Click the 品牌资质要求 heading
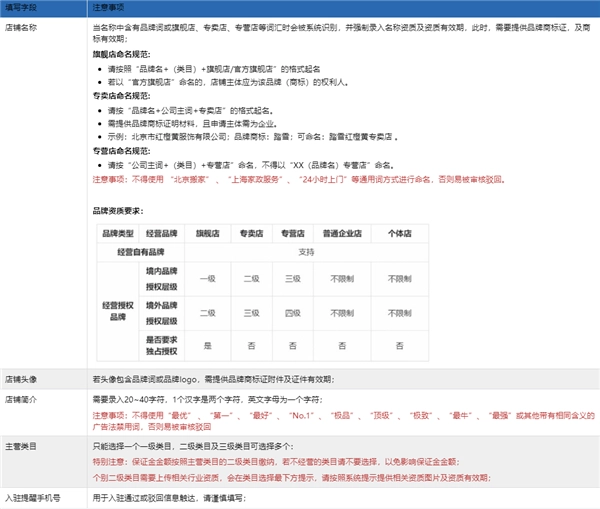600x509 pixels. click(122, 212)
